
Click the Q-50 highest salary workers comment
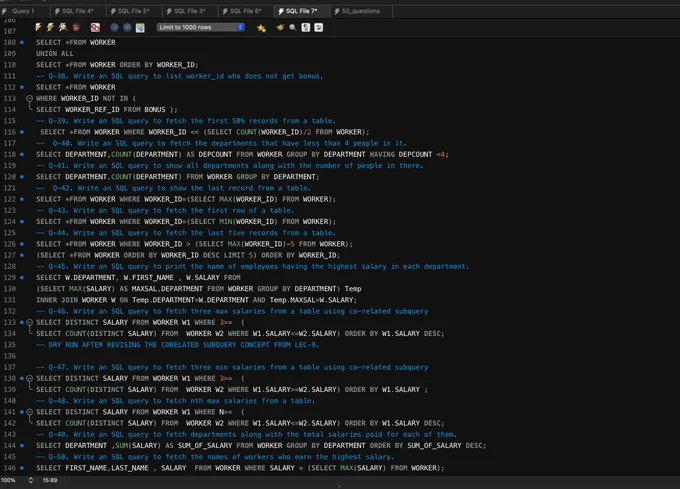(x=215, y=456)
